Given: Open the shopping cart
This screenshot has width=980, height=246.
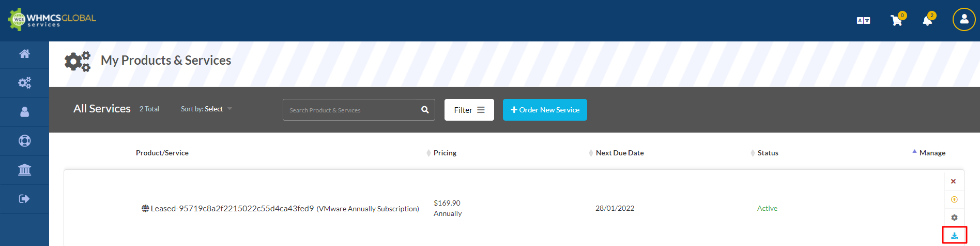Looking at the screenshot, I should coord(896,21).
